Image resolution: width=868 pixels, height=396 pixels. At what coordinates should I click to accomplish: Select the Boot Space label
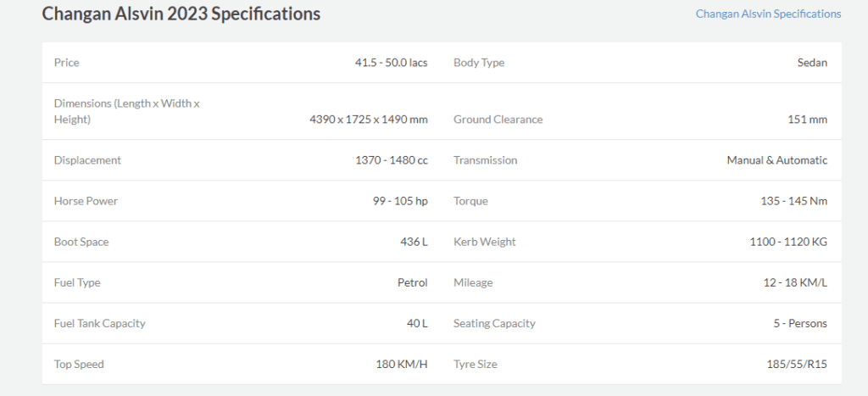[x=81, y=242]
